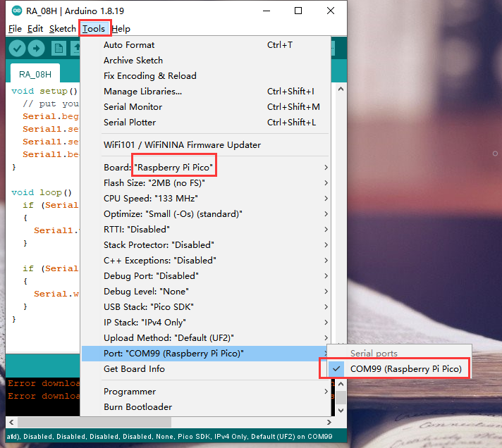This screenshot has height=448, width=502.
Task: Click the Arduino logo in title bar
Action: (17, 11)
